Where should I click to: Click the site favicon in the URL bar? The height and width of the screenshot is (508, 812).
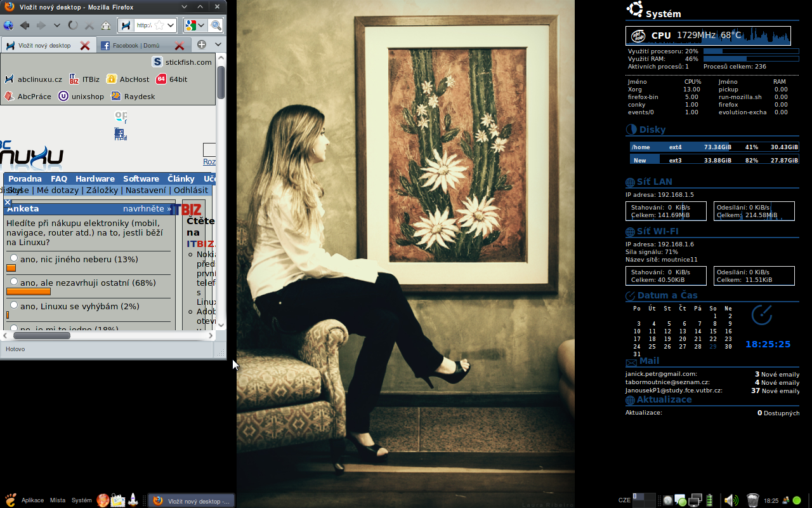click(x=126, y=25)
